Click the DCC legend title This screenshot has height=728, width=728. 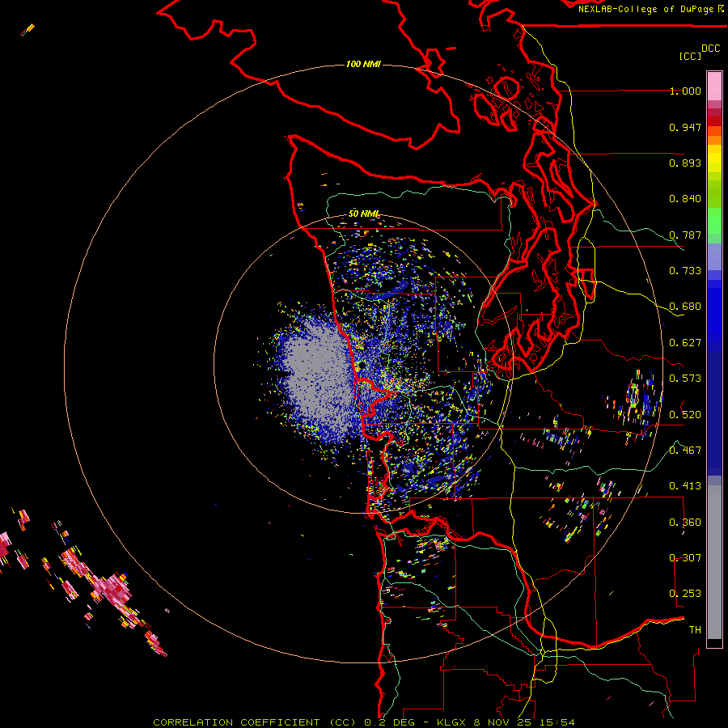coord(710,49)
